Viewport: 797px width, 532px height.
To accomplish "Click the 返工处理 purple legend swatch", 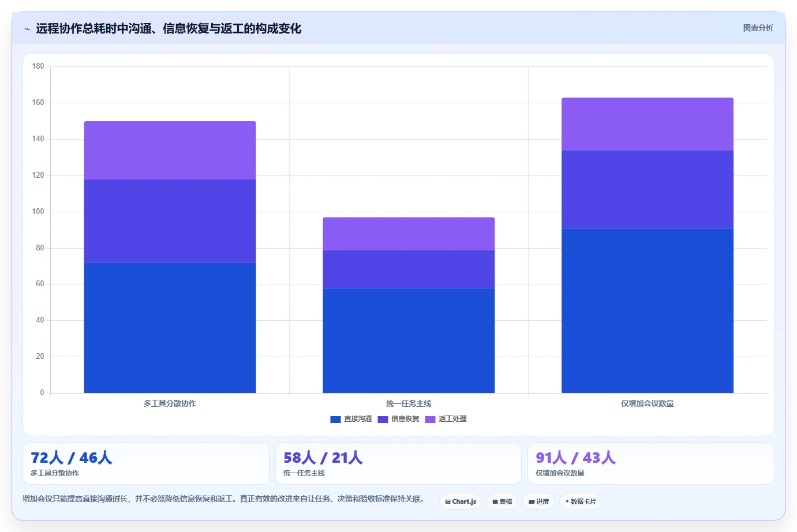I will tap(430, 419).
